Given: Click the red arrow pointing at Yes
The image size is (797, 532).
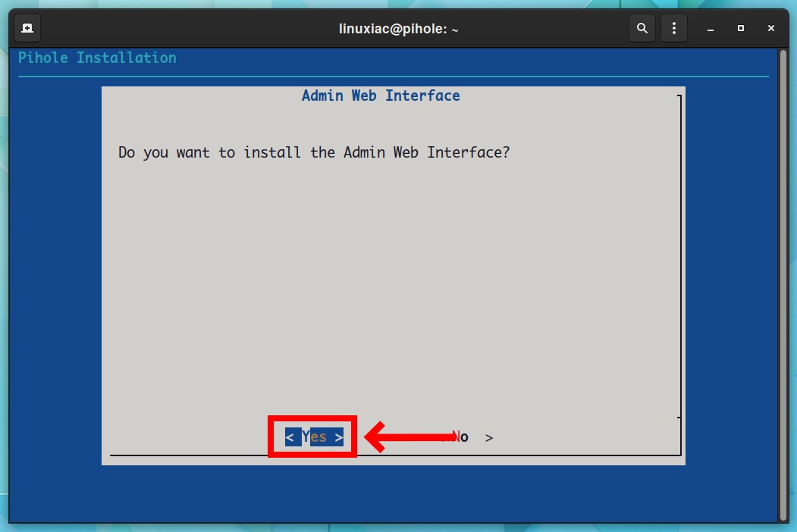Looking at the screenshot, I should pyautogui.click(x=409, y=437).
